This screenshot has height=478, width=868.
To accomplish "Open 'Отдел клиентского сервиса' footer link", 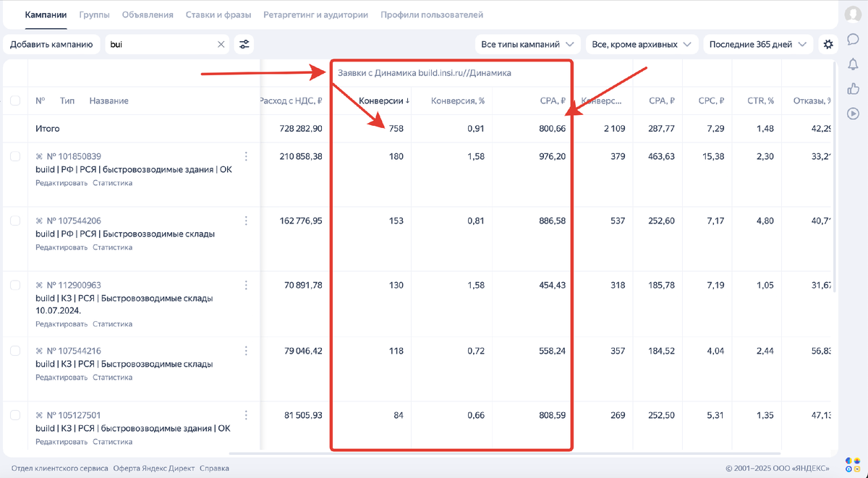I will point(60,468).
